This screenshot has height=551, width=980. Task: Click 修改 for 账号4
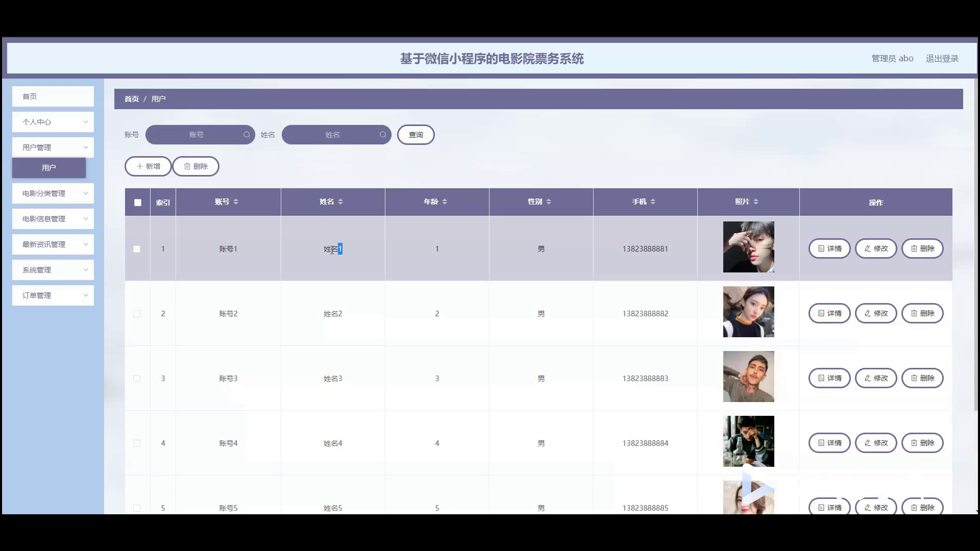point(876,443)
